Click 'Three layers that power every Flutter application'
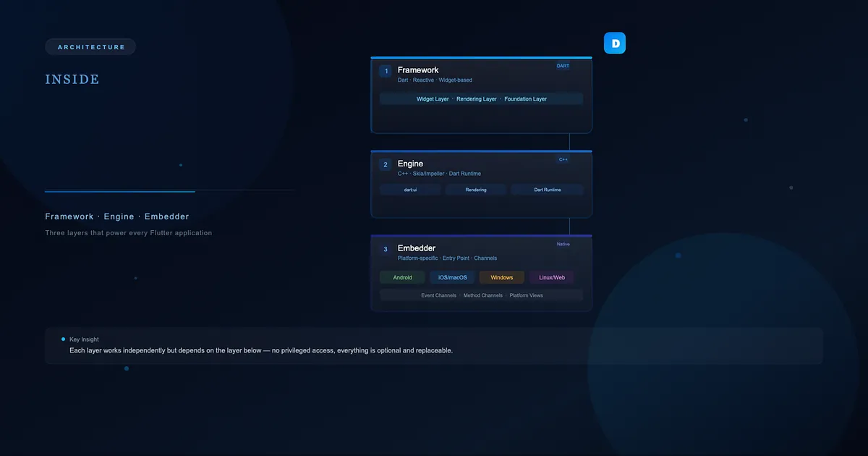Image resolution: width=868 pixels, height=456 pixels. (129, 233)
